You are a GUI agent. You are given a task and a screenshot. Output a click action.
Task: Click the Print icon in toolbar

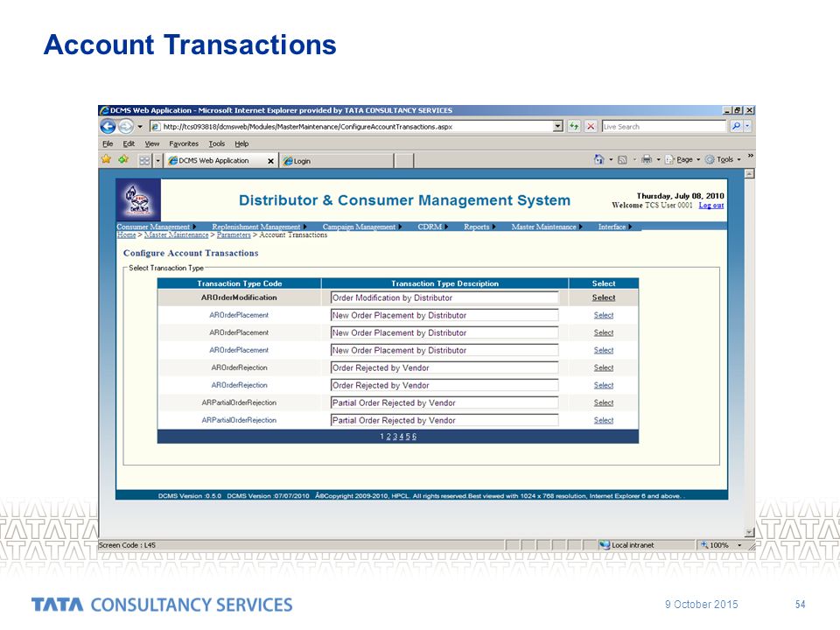click(x=647, y=159)
